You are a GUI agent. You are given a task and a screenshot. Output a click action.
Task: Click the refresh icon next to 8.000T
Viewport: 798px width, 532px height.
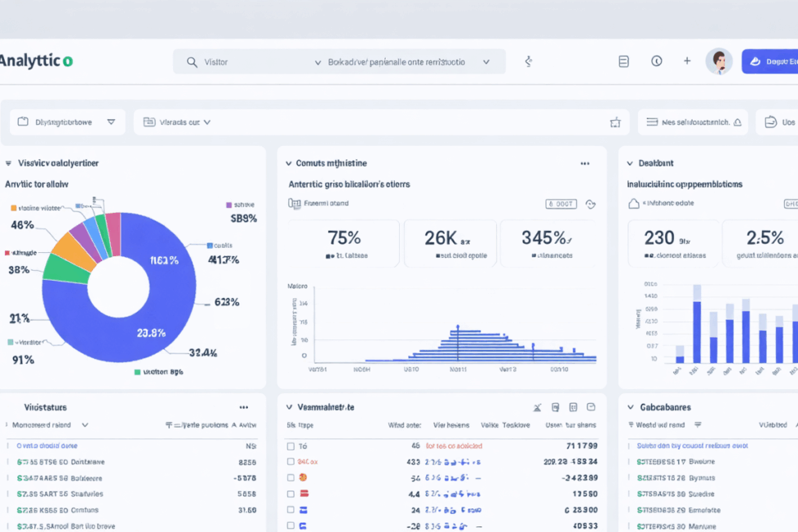(x=591, y=204)
